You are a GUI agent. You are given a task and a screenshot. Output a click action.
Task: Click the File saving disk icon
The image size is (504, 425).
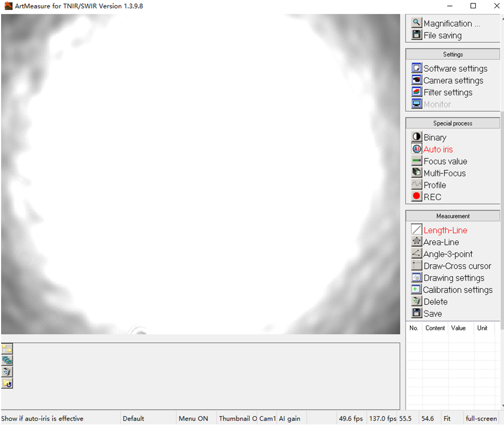point(417,35)
